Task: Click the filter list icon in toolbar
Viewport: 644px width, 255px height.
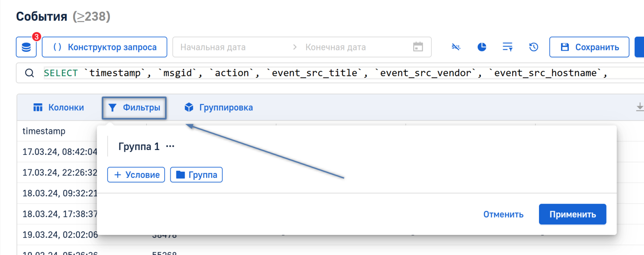Action: pyautogui.click(x=508, y=47)
